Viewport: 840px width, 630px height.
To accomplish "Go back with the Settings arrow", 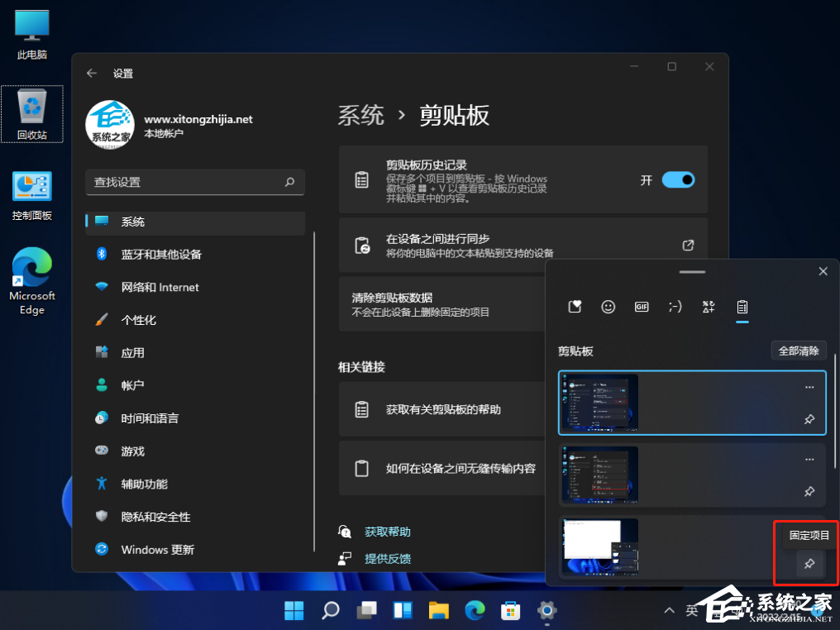I will click(92, 74).
